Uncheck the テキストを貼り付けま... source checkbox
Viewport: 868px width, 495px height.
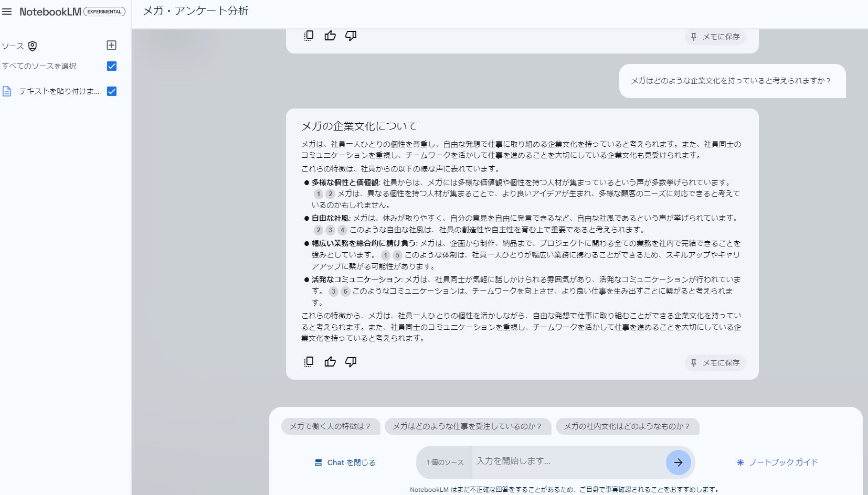pyautogui.click(x=112, y=91)
